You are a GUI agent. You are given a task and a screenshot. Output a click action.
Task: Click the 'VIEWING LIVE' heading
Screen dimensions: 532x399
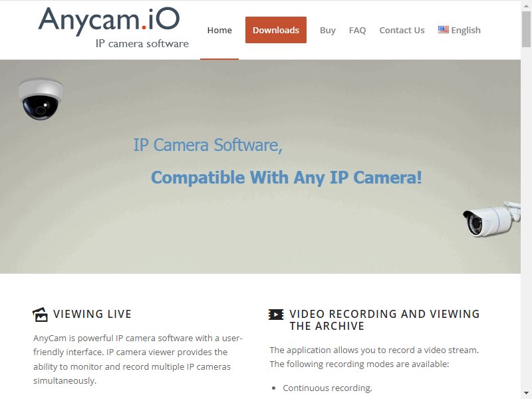pyautogui.click(x=92, y=314)
